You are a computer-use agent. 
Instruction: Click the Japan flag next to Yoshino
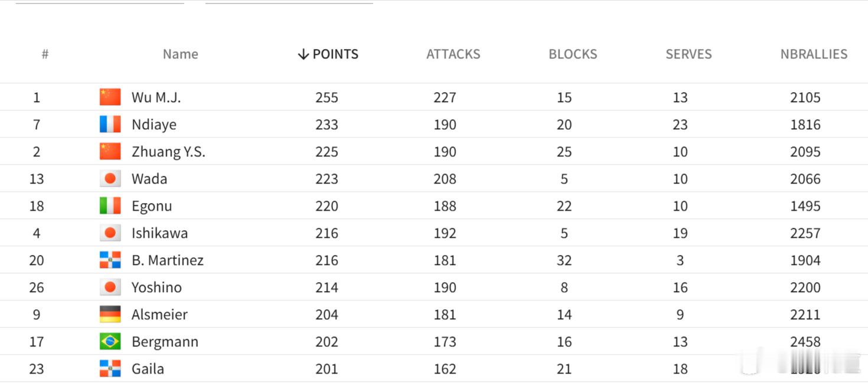(110, 287)
